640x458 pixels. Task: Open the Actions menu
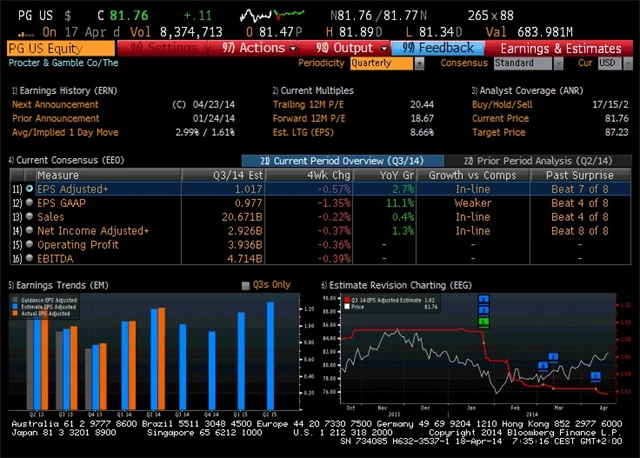point(254,47)
